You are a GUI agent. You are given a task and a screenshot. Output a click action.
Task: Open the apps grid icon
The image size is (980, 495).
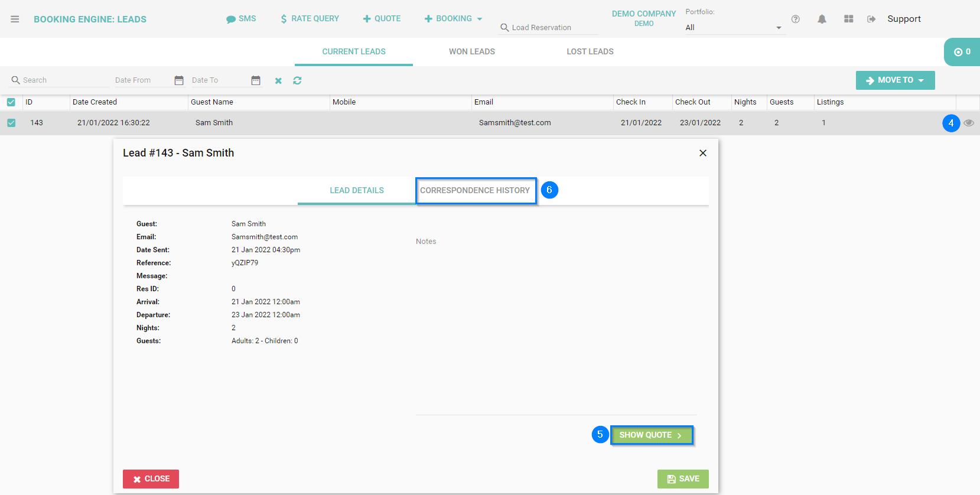tap(848, 19)
